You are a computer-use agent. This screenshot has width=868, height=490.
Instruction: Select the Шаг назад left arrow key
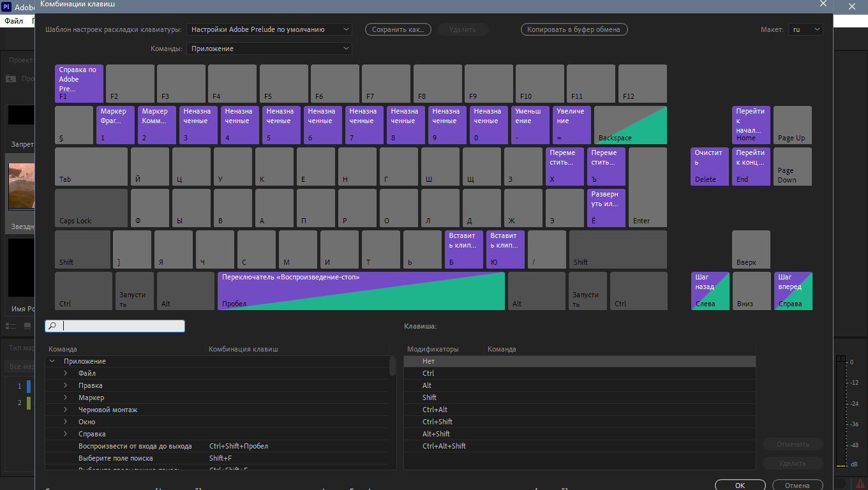tap(710, 291)
